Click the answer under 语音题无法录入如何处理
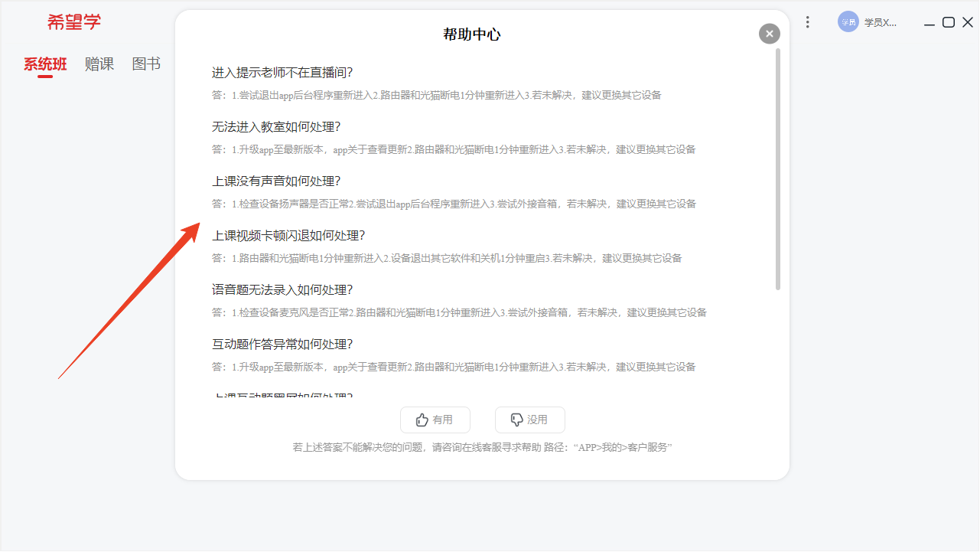The height and width of the screenshot is (552, 980). click(459, 313)
